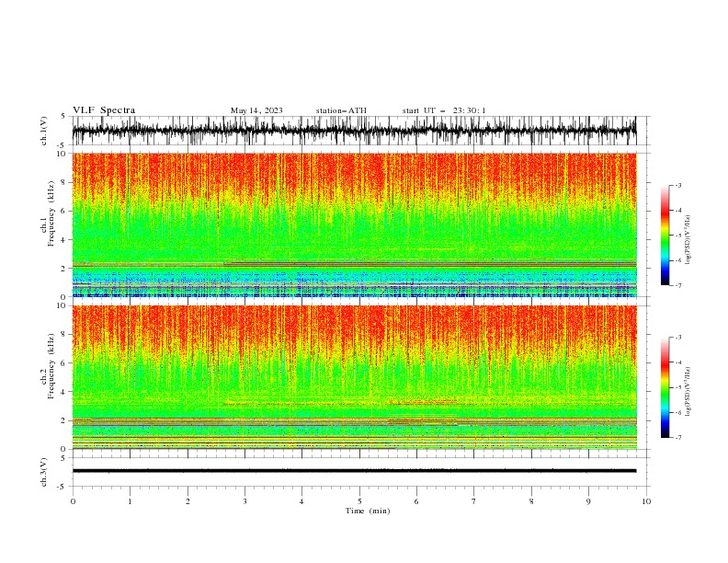Image resolution: width=728 pixels, height=563 pixels.
Task: Click the ch.2 spectrogram panel
Action: (354, 377)
